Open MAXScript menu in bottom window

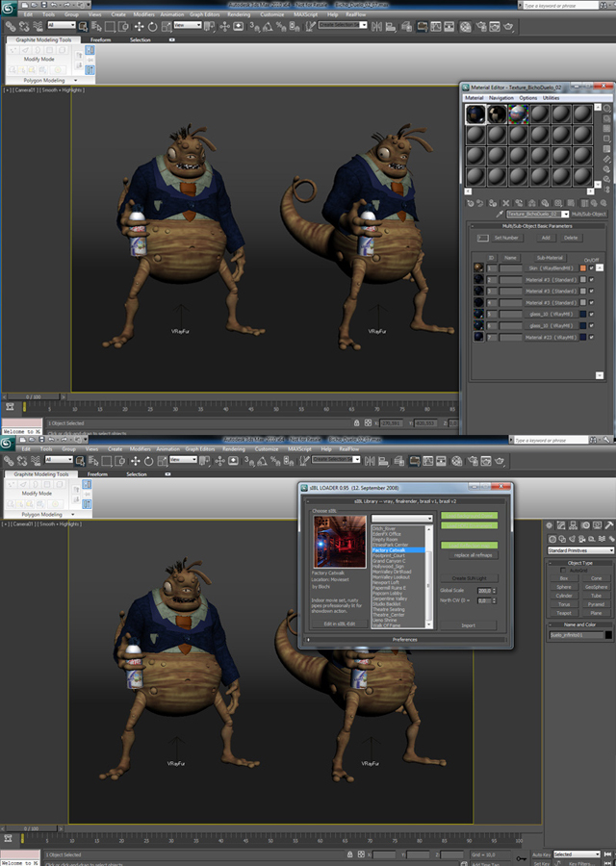tap(299, 449)
